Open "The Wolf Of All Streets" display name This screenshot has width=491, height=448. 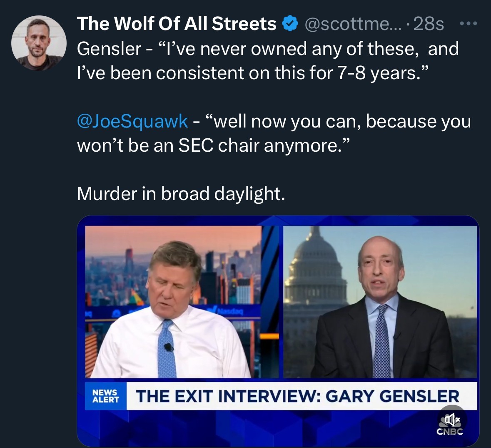pyautogui.click(x=177, y=24)
